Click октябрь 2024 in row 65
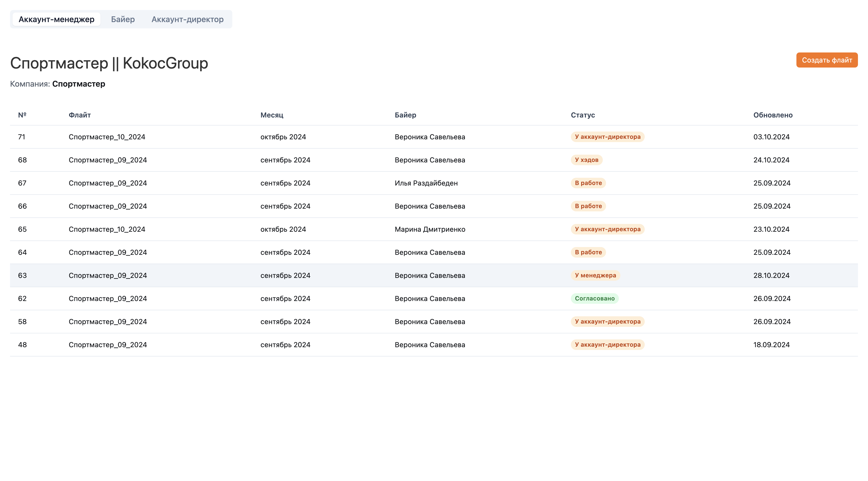The height and width of the screenshot is (481, 868). tap(283, 229)
